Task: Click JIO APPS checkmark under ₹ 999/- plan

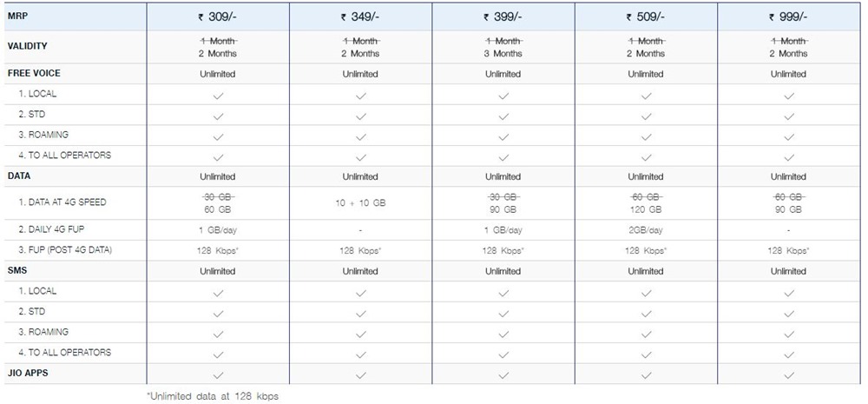Action: pos(788,375)
